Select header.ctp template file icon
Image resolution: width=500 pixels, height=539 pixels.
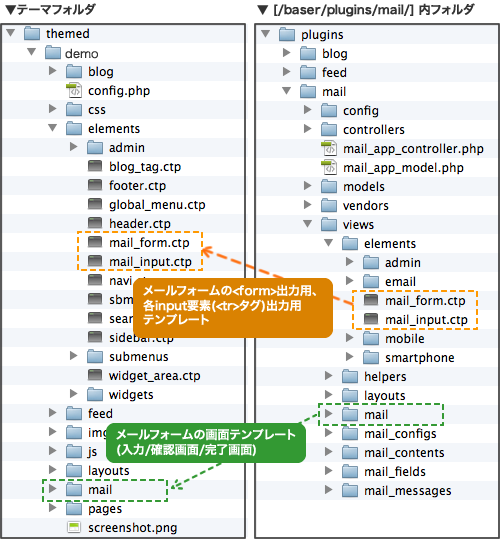point(95,223)
